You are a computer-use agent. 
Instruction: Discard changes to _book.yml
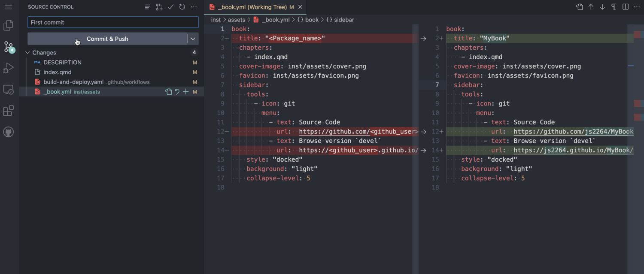(177, 92)
